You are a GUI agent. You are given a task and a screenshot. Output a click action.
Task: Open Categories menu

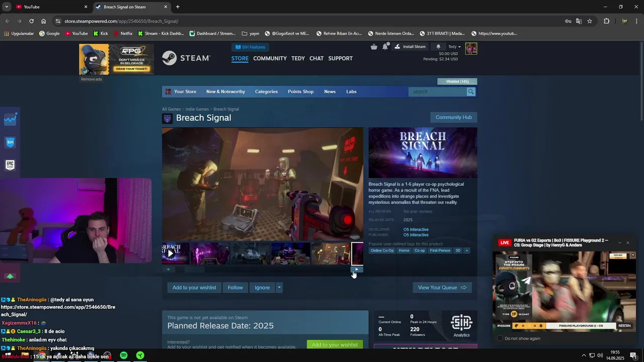(x=266, y=92)
